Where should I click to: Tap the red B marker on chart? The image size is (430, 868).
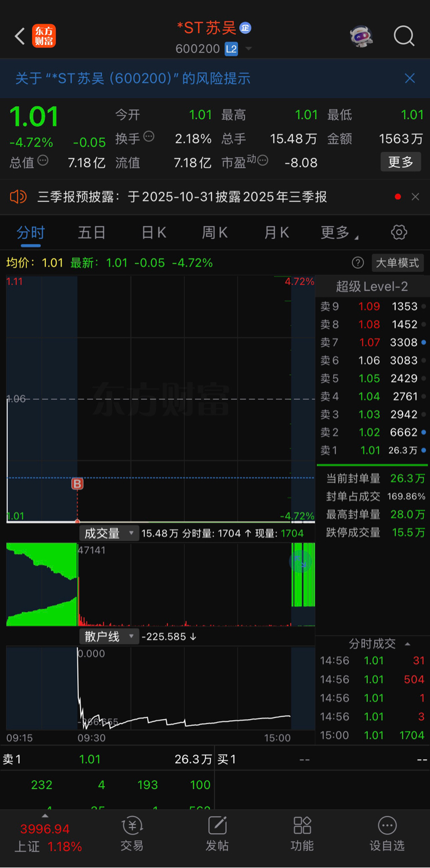point(77,484)
